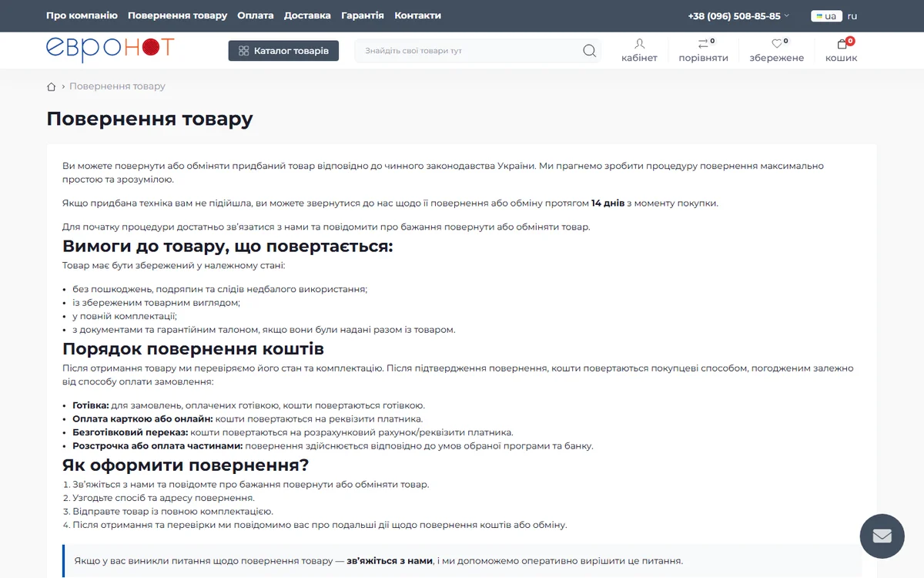Click the bold 14 днів text
The image size is (924, 578).
(608, 203)
